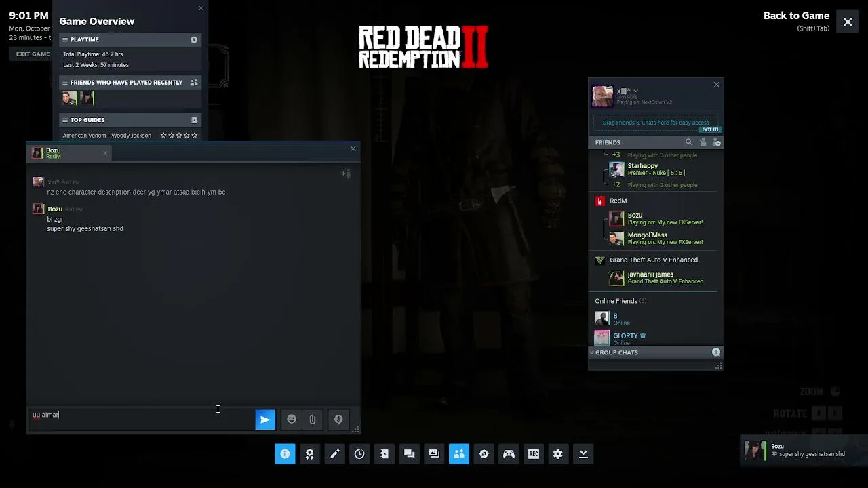Expand the +3 playing with others entry
Image resolution: width=868 pixels, height=488 pixels.
(616, 155)
